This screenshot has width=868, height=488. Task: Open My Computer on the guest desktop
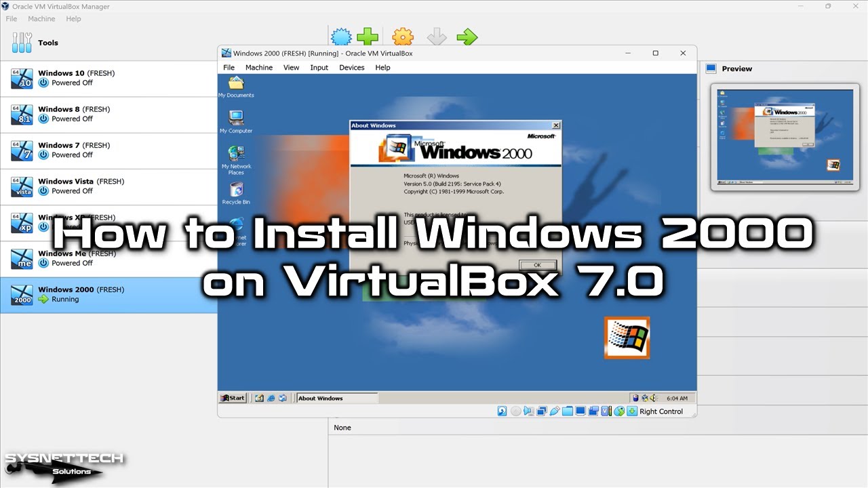[236, 121]
